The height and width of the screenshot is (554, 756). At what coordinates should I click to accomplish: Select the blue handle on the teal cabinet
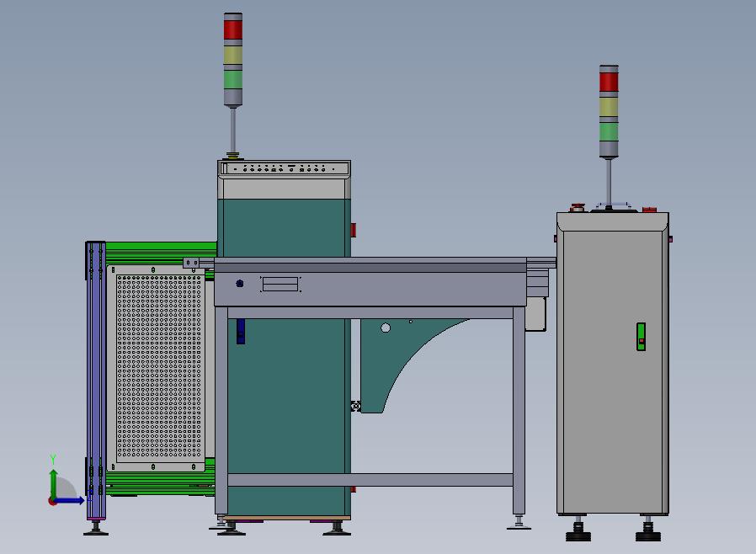(x=241, y=331)
